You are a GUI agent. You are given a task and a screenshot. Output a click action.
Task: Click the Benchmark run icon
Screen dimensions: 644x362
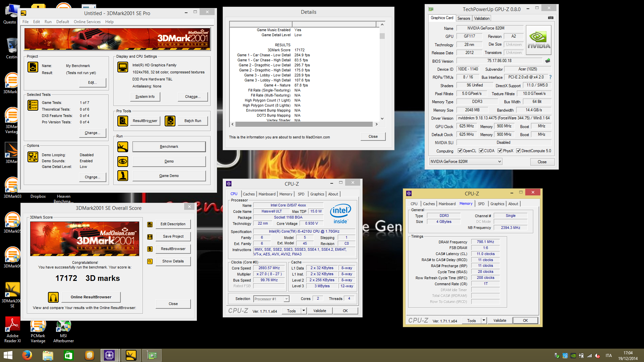point(123,147)
